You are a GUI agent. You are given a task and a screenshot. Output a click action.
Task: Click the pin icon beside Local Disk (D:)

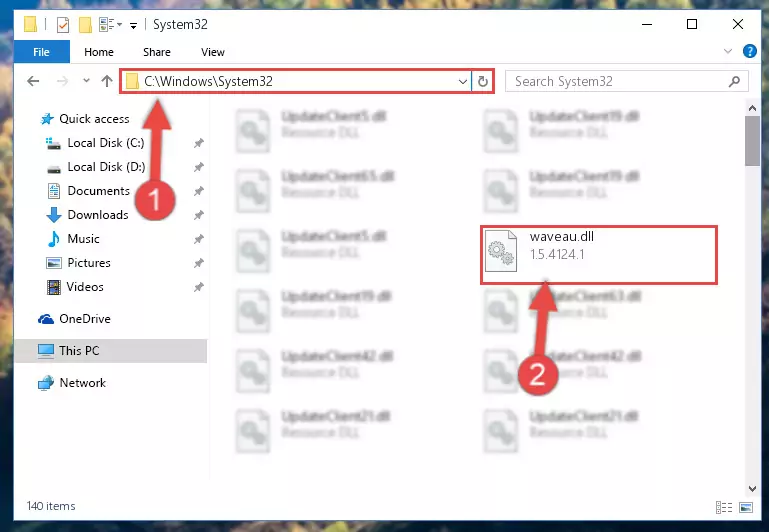click(x=198, y=167)
